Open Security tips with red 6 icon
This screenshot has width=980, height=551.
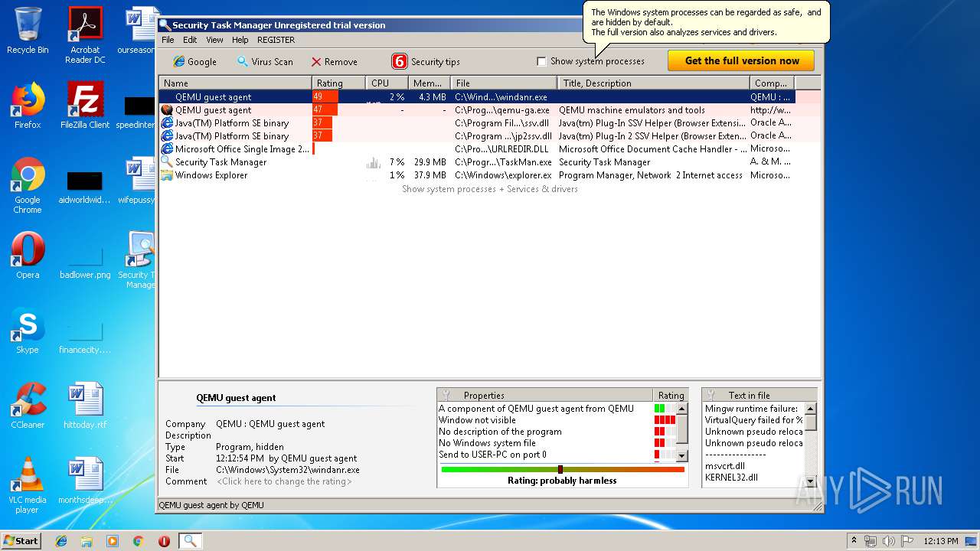click(426, 61)
